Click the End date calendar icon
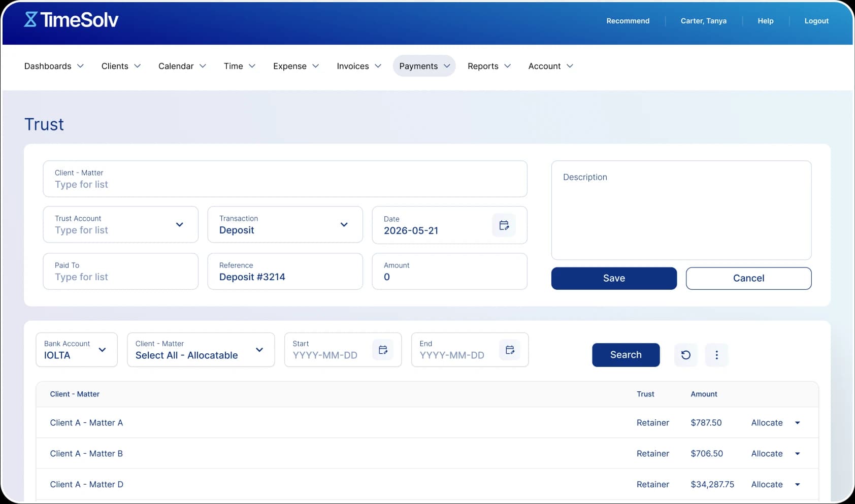Image resolution: width=855 pixels, height=504 pixels. (509, 349)
